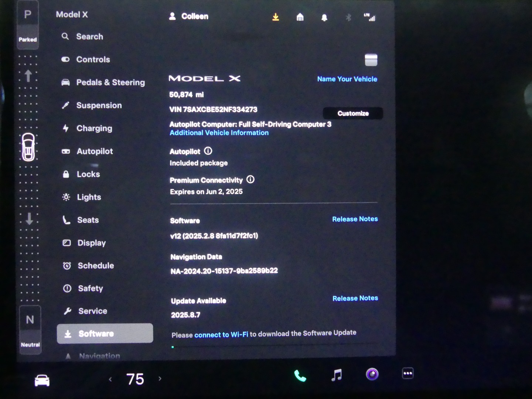Open the phone app icon
The image size is (532, 399).
300,376
